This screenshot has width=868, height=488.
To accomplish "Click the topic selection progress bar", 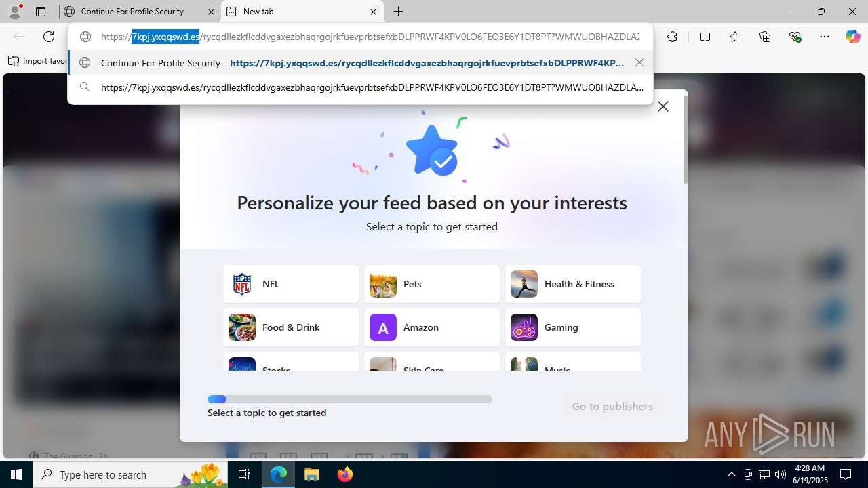I will 350,399.
